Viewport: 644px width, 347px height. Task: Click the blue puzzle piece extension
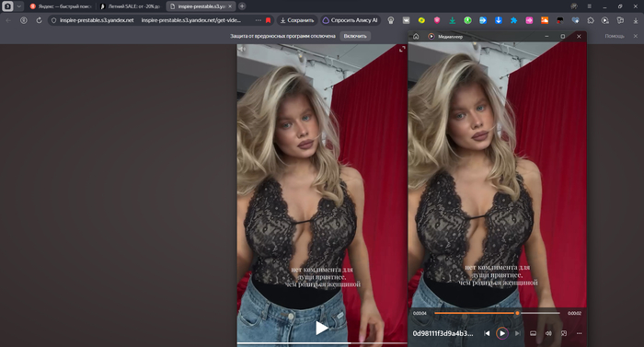coord(513,20)
